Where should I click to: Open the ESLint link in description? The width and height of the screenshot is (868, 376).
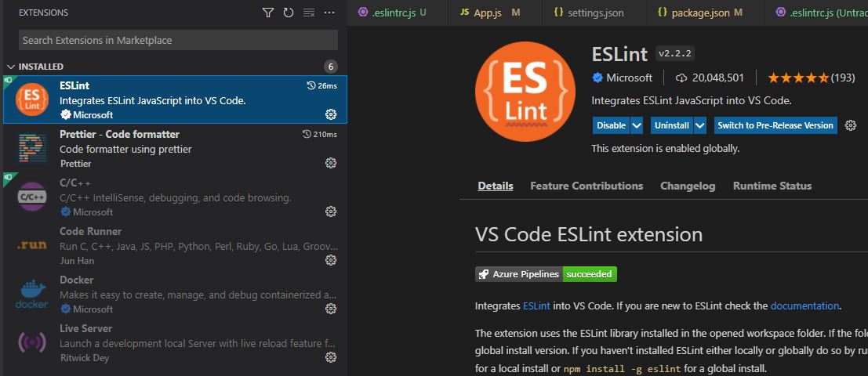click(536, 305)
